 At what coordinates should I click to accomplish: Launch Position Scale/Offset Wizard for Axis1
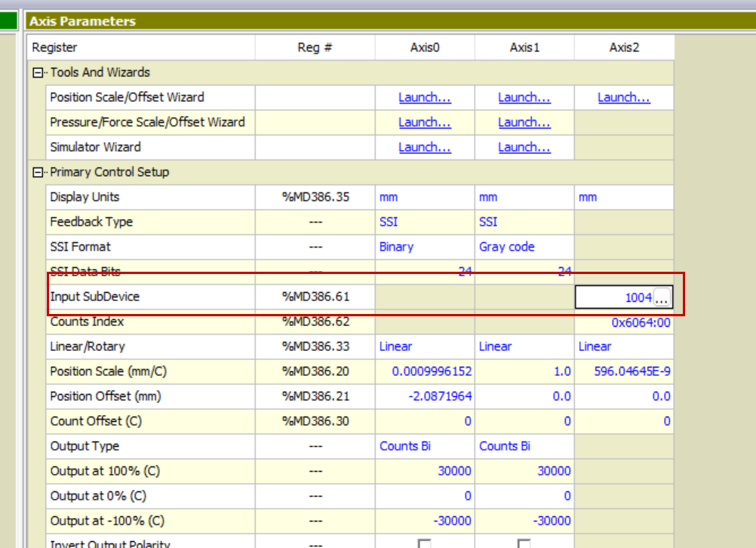point(524,97)
